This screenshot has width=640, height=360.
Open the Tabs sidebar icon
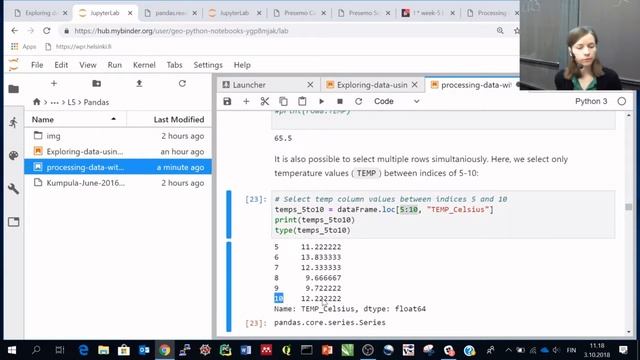13,222
